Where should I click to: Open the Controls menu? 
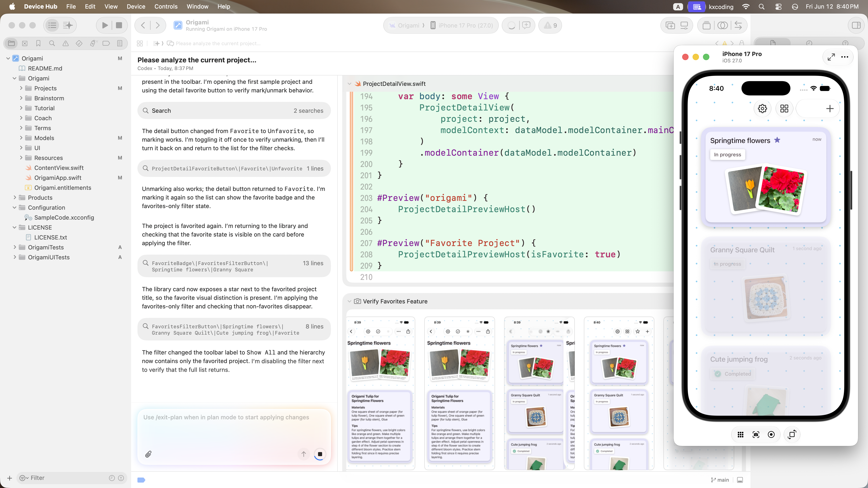(166, 6)
